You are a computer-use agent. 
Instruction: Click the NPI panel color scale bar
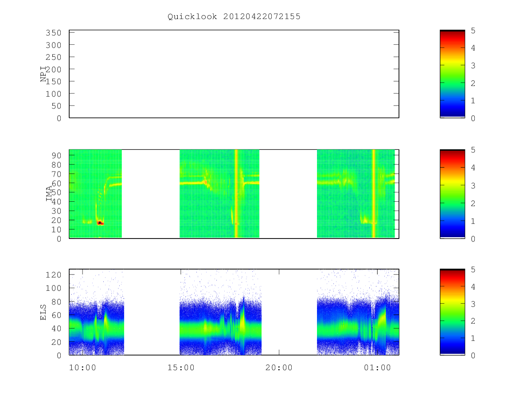[x=452, y=74]
